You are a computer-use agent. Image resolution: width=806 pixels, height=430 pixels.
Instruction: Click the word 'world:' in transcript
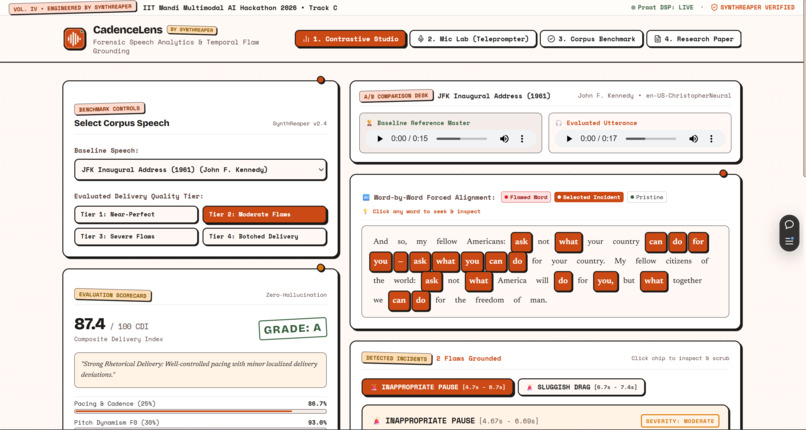point(403,281)
